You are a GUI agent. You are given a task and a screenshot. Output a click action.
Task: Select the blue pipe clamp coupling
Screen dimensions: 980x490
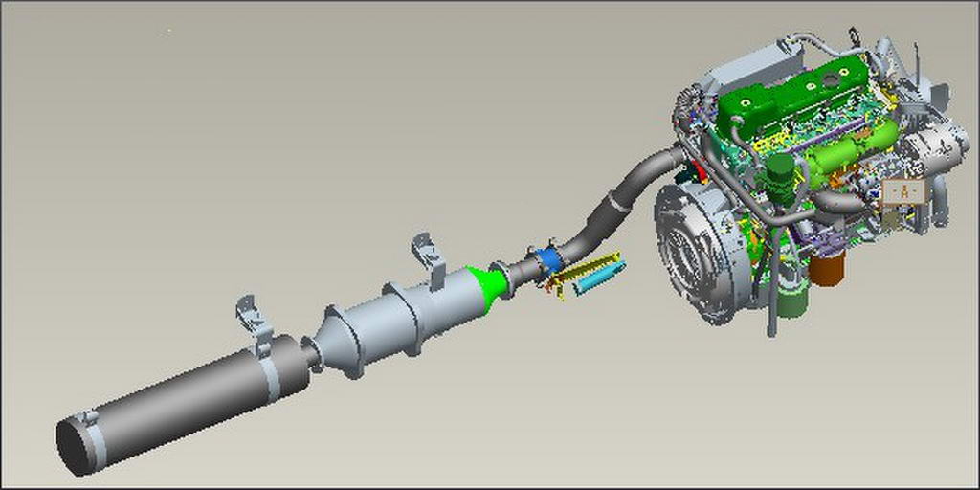coord(549,259)
